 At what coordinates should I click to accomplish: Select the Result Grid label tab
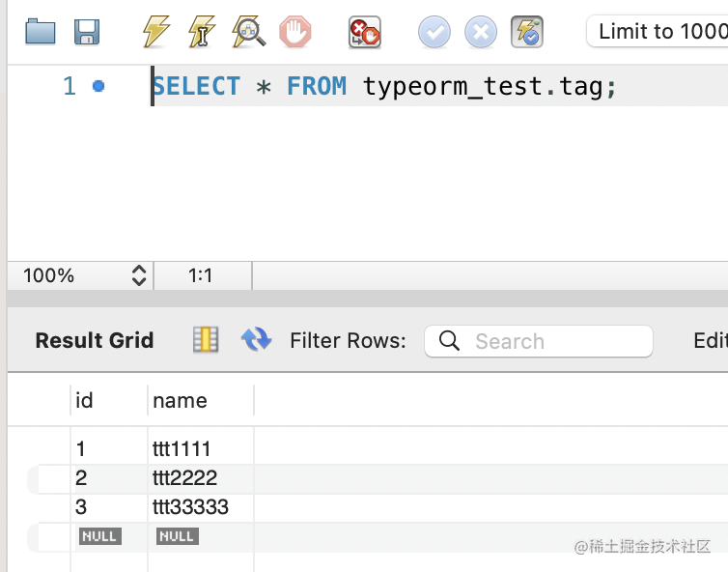click(x=95, y=340)
